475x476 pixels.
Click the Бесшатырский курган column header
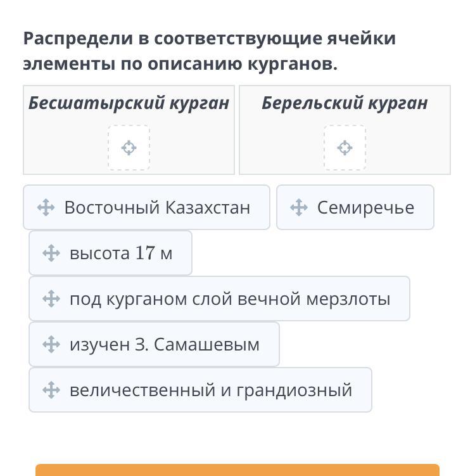[129, 103]
